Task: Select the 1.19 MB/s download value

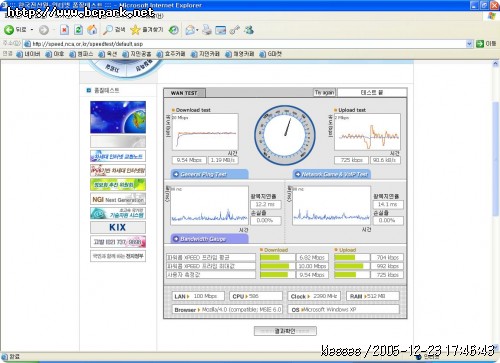Action: click(x=223, y=160)
